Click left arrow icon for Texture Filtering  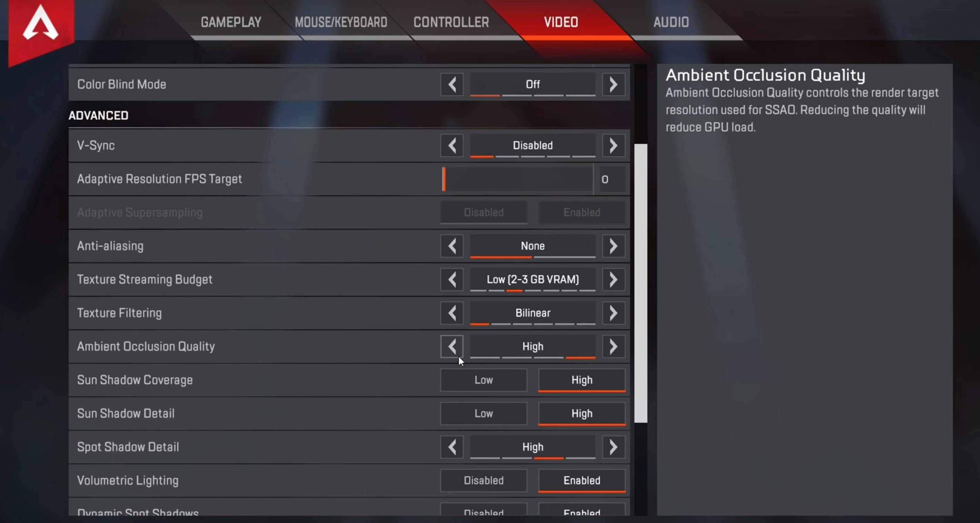coord(452,313)
